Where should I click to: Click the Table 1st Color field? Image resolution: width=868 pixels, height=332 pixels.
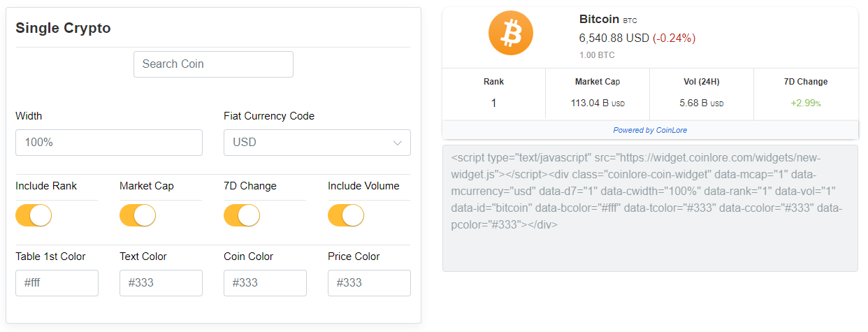tap(57, 283)
